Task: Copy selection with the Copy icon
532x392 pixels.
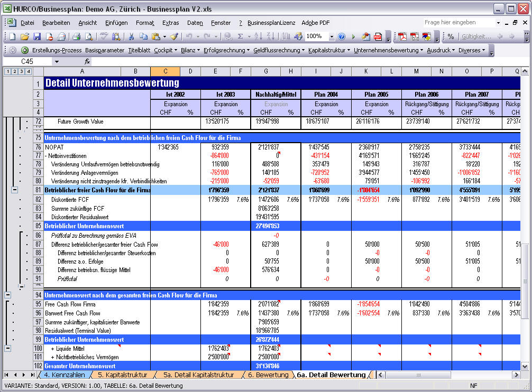Action: click(x=143, y=36)
